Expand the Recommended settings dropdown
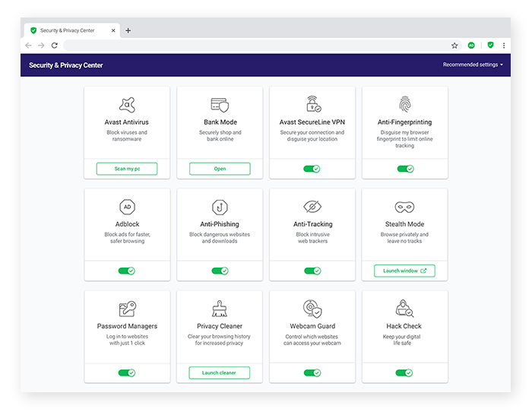The image size is (532, 412). tap(473, 65)
